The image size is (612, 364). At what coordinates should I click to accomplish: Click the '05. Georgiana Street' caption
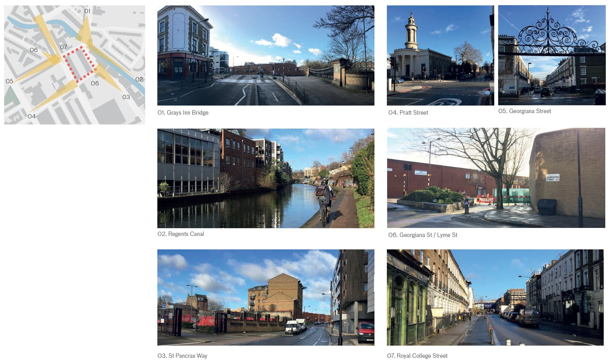tap(525, 111)
